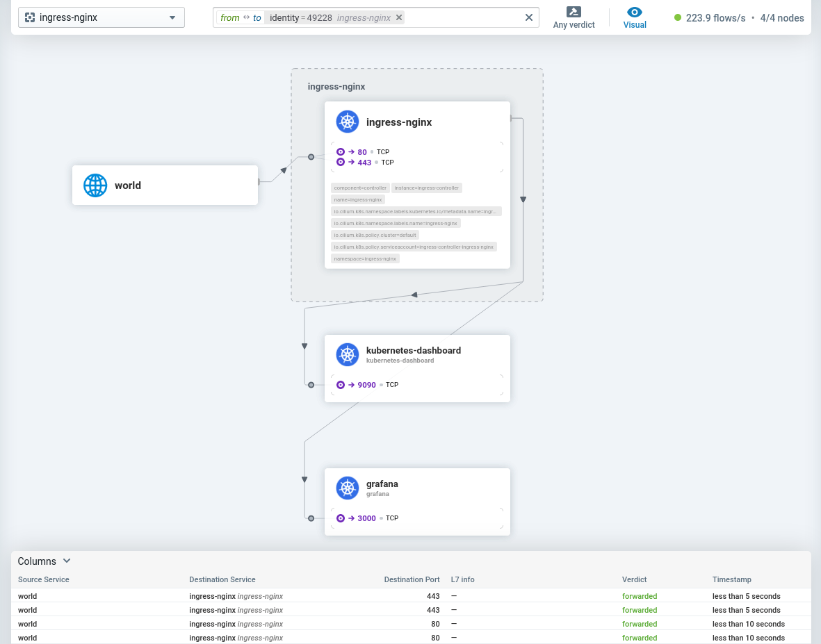Image resolution: width=821 pixels, height=644 pixels.
Task: Toggle the Visual eye option
Action: 635,18
